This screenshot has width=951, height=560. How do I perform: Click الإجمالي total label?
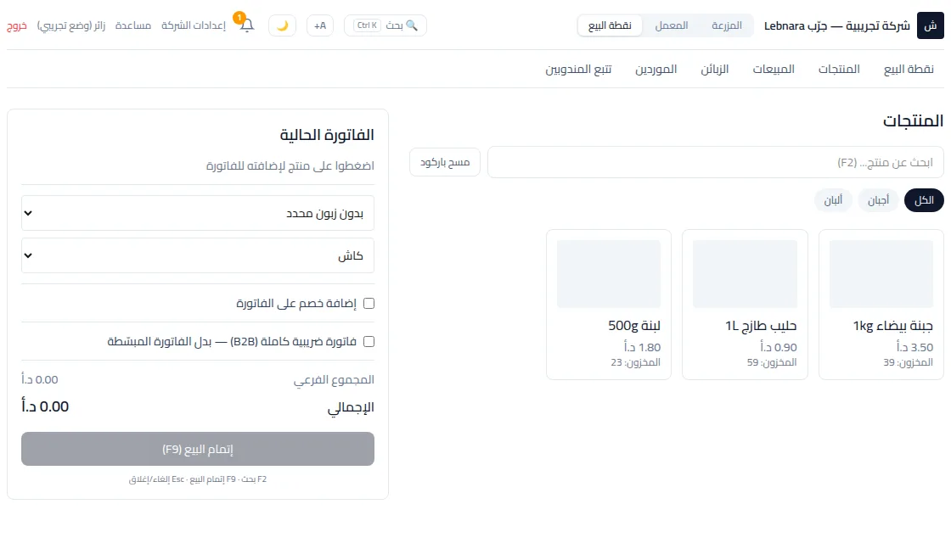[351, 408]
